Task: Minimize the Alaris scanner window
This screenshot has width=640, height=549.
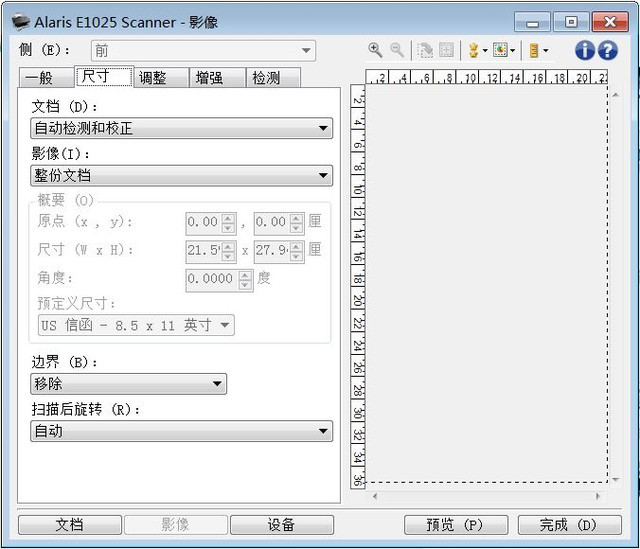Action: pyautogui.click(x=533, y=22)
